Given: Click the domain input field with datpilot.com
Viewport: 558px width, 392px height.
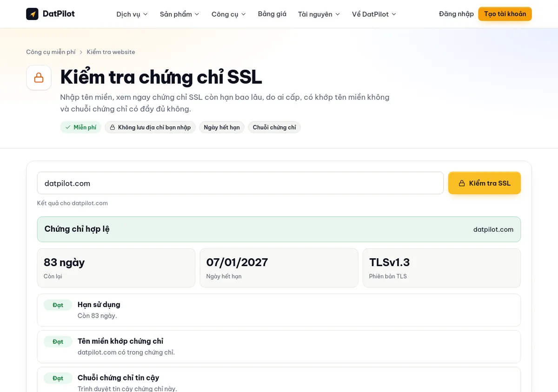Looking at the screenshot, I should (240, 183).
